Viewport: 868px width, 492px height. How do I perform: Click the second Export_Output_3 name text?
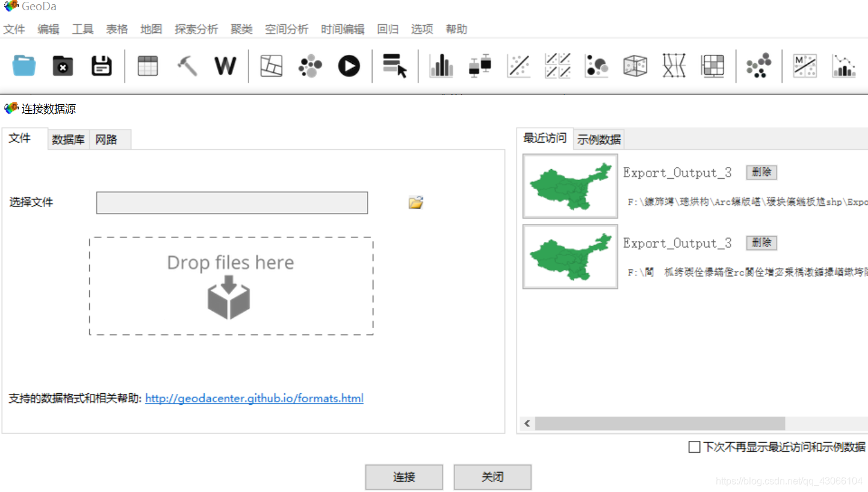[677, 243]
